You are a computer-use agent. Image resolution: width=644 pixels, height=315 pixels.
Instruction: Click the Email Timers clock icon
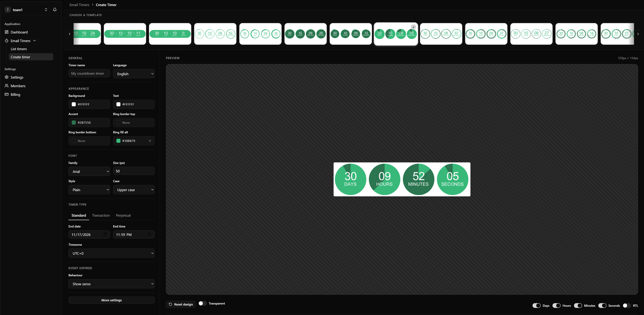click(x=6, y=41)
